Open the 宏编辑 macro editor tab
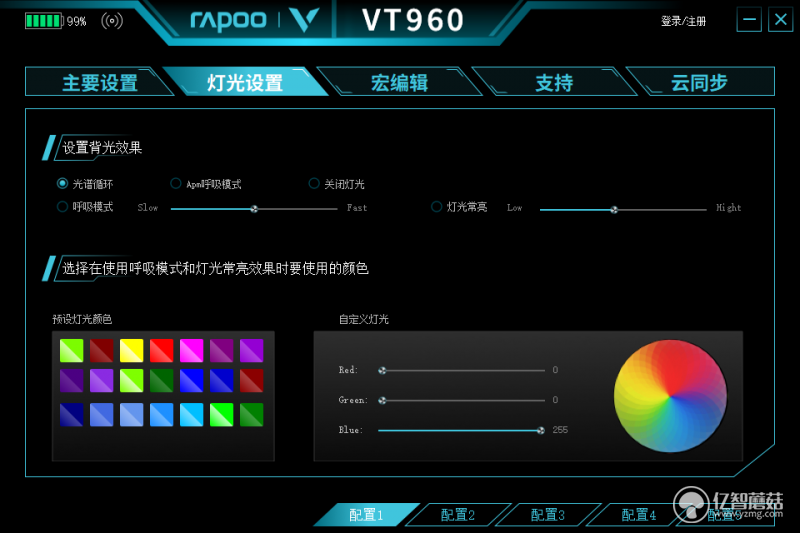The height and width of the screenshot is (533, 800). (x=399, y=82)
